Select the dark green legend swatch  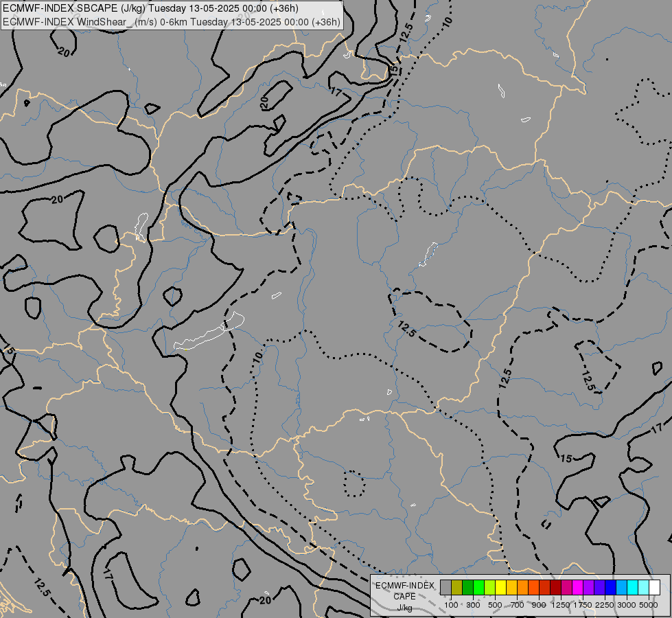[467, 587]
